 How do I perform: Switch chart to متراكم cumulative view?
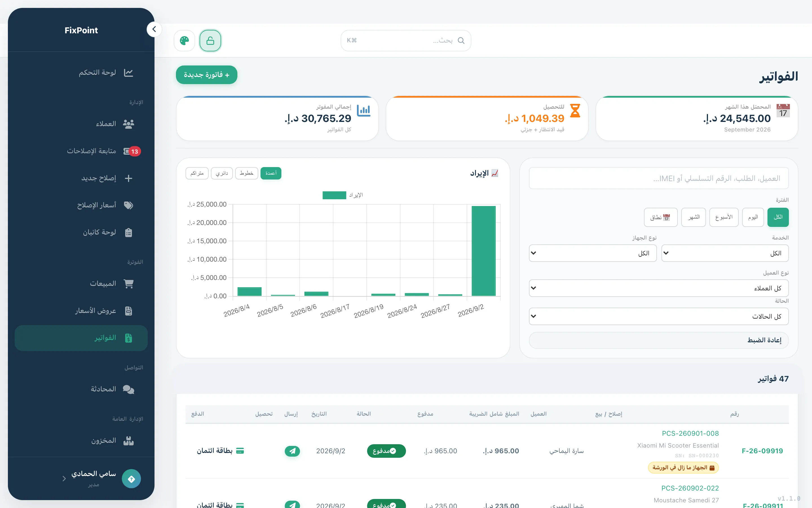pyautogui.click(x=197, y=173)
